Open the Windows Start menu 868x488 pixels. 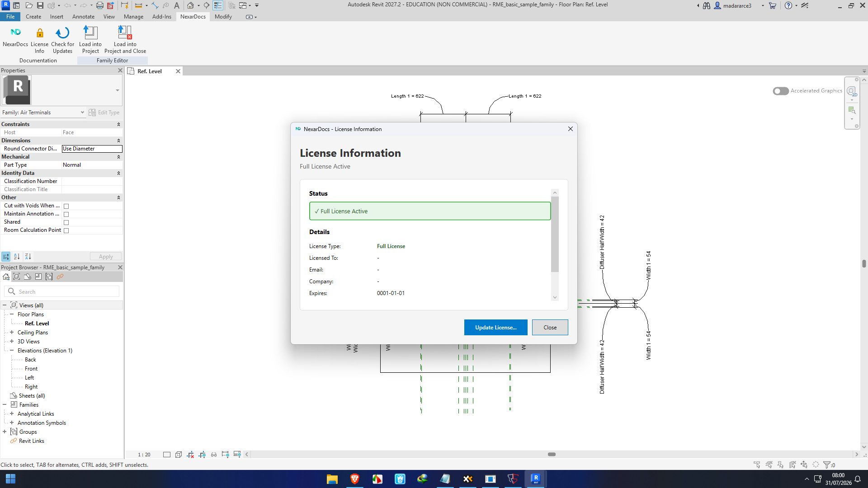click(x=11, y=479)
